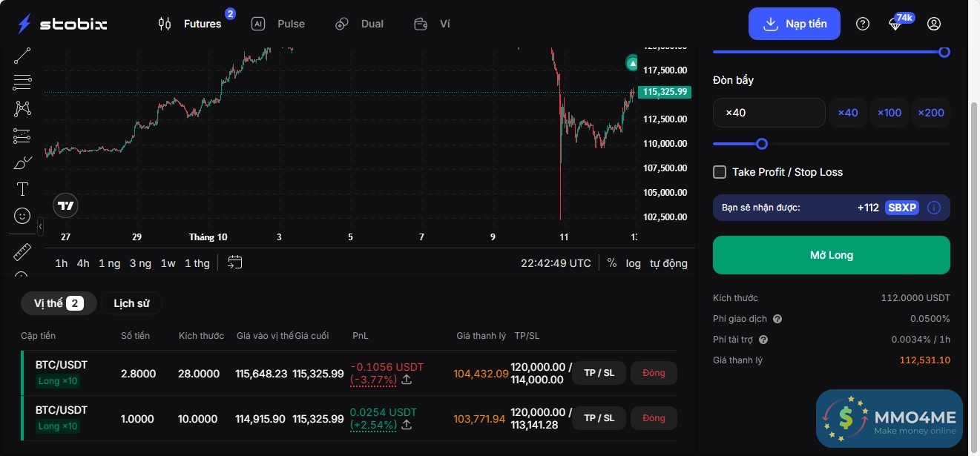Switch to the Lịch sử tab
This screenshot has width=980, height=456.
(x=131, y=303)
